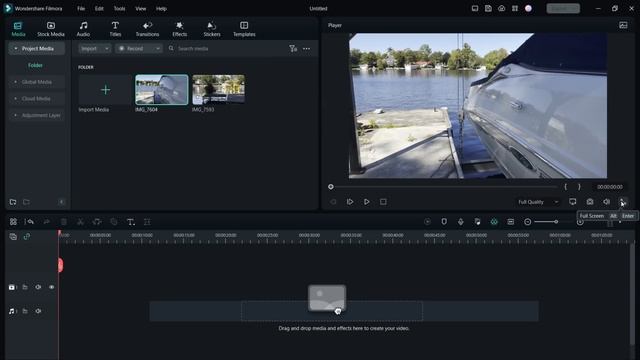Viewport: 640px width, 360px height.
Task: Undo the last action
Action: (x=30, y=222)
